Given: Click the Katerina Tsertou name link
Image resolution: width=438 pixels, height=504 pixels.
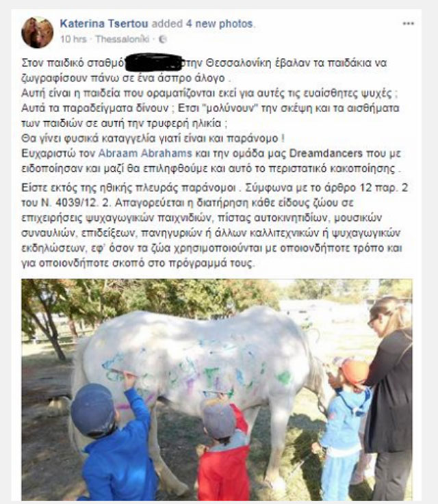Looking at the screenshot, I should [104, 24].
